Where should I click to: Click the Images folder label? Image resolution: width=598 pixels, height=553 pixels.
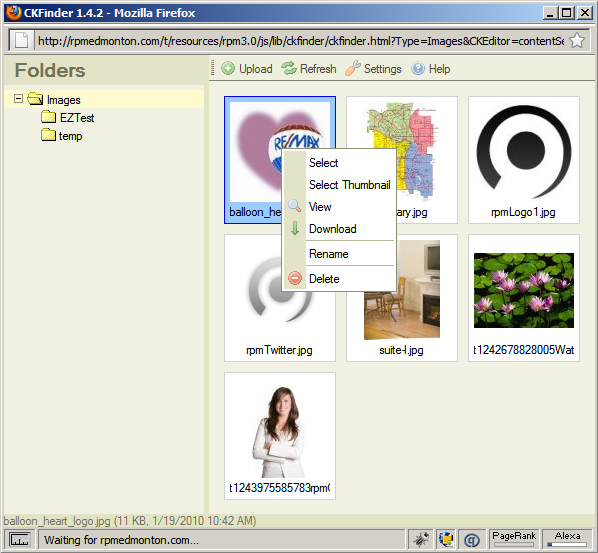[x=63, y=100]
